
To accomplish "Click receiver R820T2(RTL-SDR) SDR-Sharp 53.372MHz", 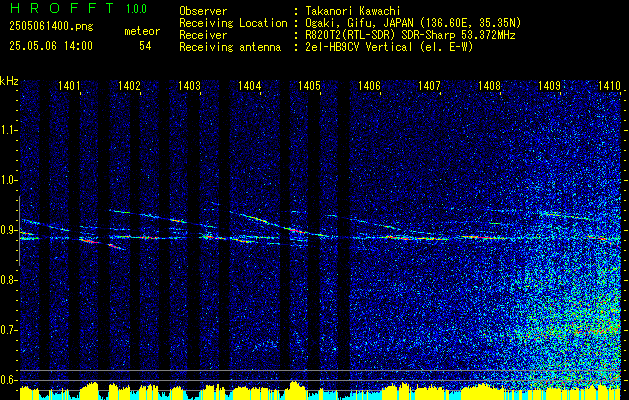I will [x=410, y=35].
